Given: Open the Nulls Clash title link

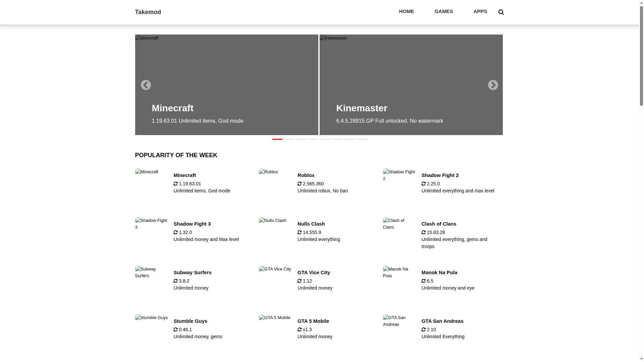Looking at the screenshot, I should pyautogui.click(x=311, y=224).
